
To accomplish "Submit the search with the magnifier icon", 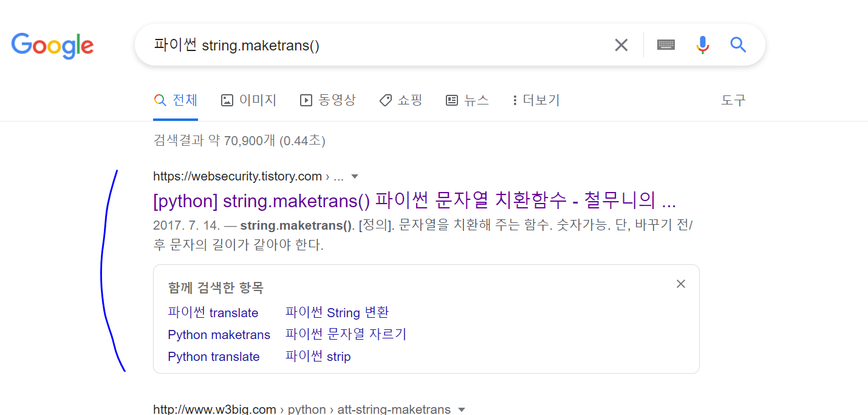I will coord(738,44).
